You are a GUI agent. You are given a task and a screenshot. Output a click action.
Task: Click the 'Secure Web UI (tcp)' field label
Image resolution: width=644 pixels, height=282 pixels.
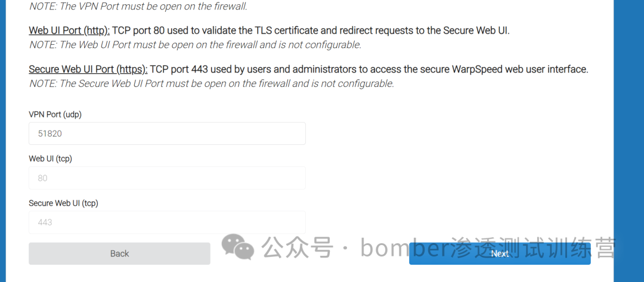64,203
